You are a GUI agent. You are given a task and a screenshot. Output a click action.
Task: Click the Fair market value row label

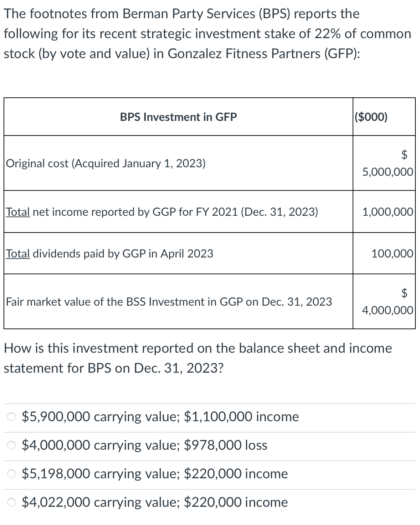point(168,302)
